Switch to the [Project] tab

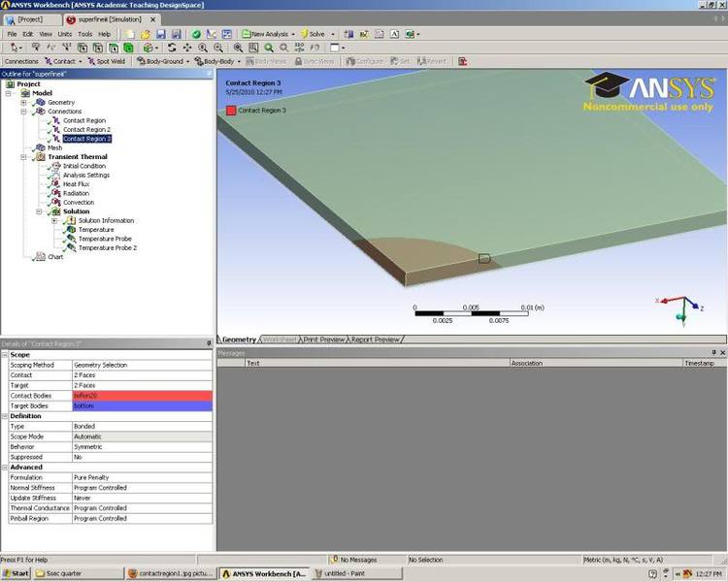click(32, 19)
